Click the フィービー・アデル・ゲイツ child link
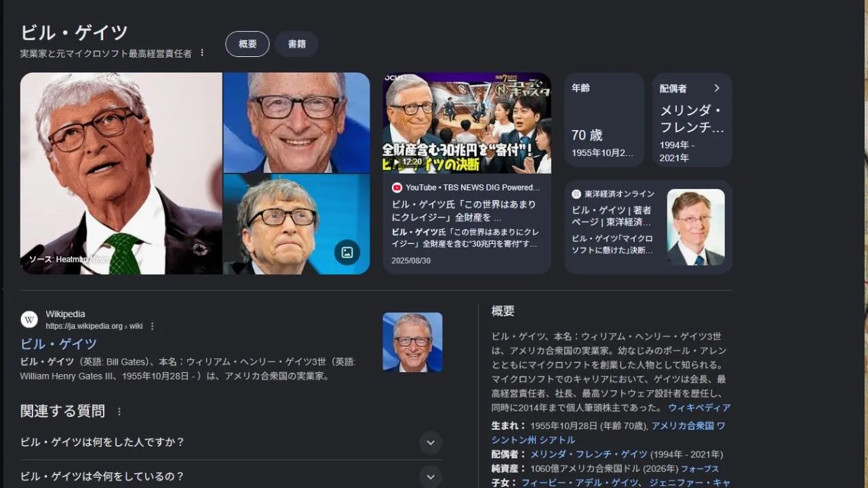Image resolution: width=868 pixels, height=488 pixels. click(580, 483)
